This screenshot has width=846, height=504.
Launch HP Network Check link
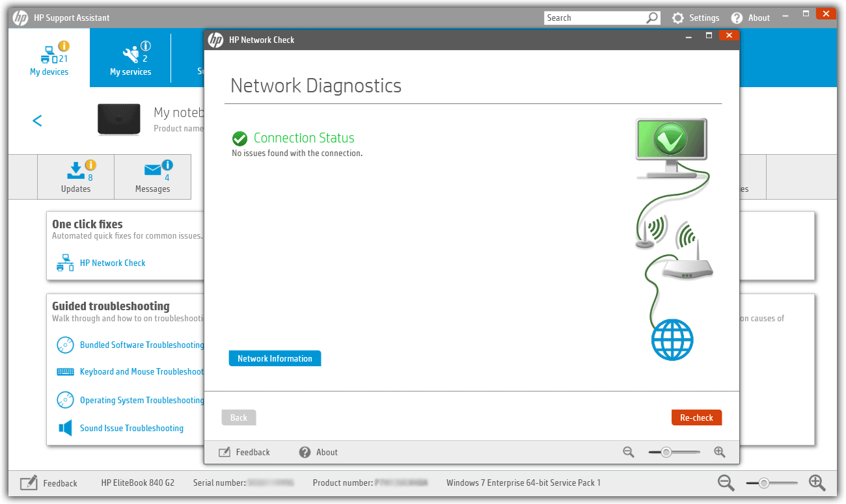coord(113,263)
